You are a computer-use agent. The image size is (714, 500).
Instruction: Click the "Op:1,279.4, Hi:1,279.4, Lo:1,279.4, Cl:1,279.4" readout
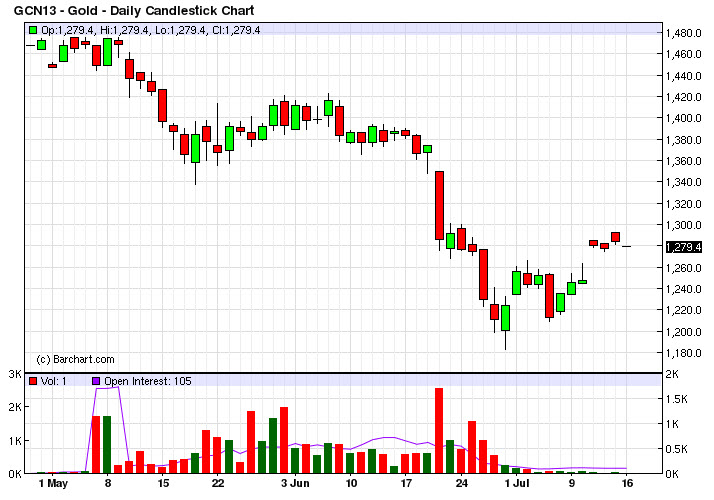(151, 31)
